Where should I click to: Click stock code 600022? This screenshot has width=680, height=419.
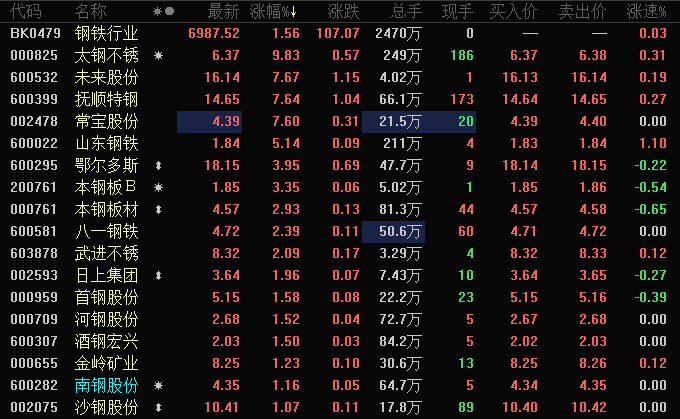34,143
